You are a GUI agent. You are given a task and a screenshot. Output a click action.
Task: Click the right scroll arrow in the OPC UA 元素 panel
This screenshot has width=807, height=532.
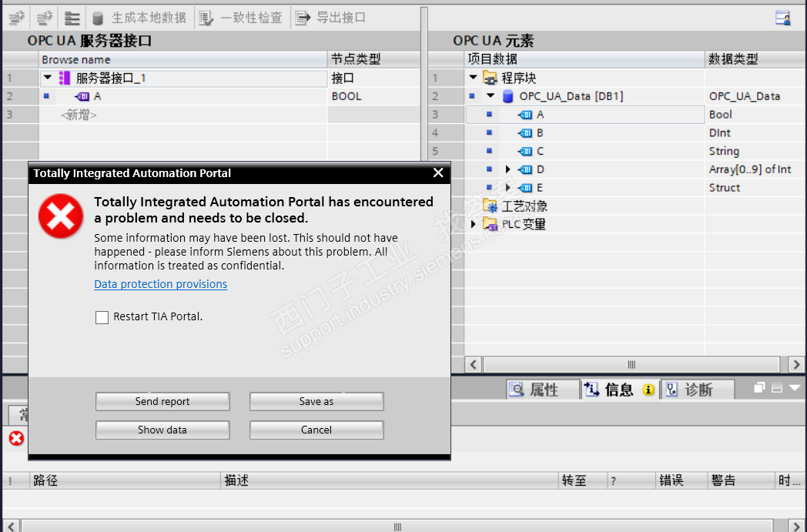(x=797, y=365)
